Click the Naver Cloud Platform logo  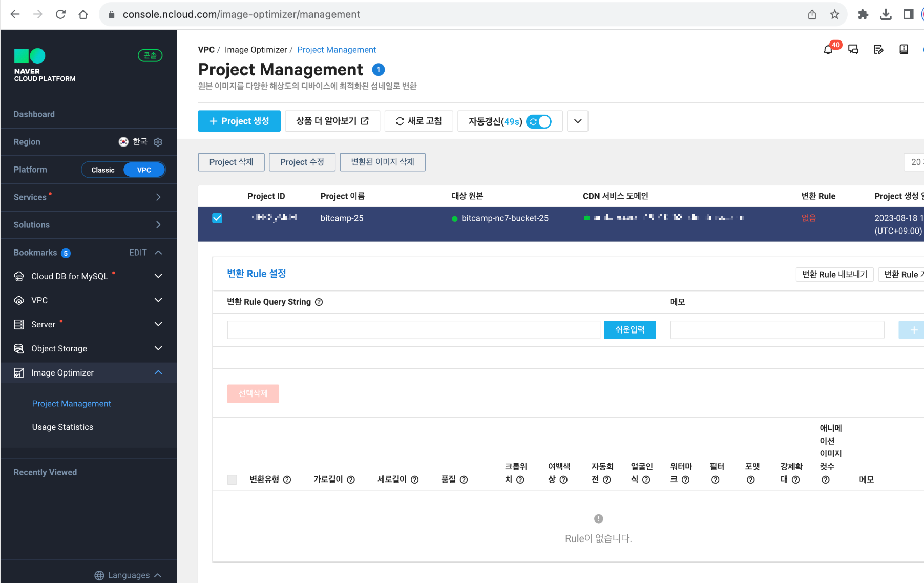(45, 65)
